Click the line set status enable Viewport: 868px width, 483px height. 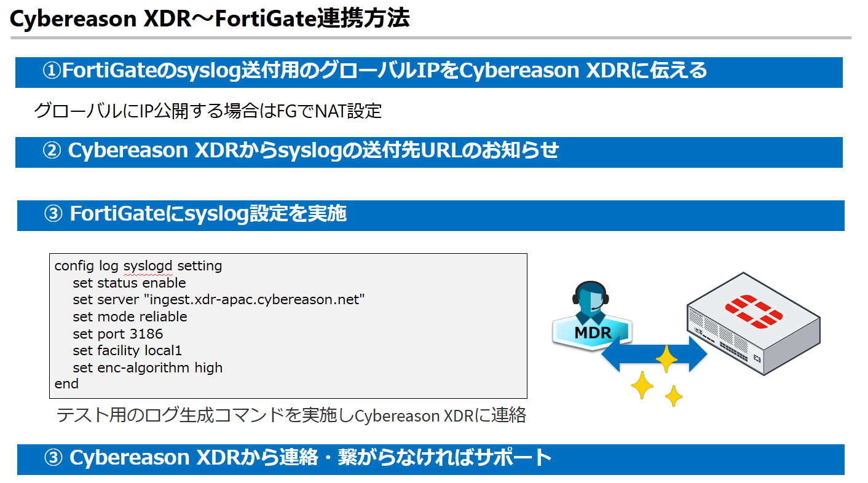129,283
